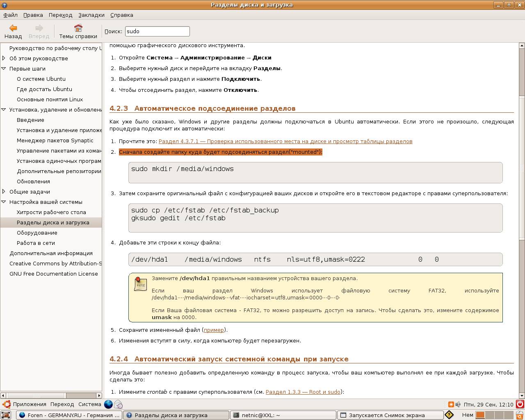The height and width of the screenshot is (420, 525).
Task: Select 'Менеджер пакетов Synaptic' topic
Action: [55, 140]
